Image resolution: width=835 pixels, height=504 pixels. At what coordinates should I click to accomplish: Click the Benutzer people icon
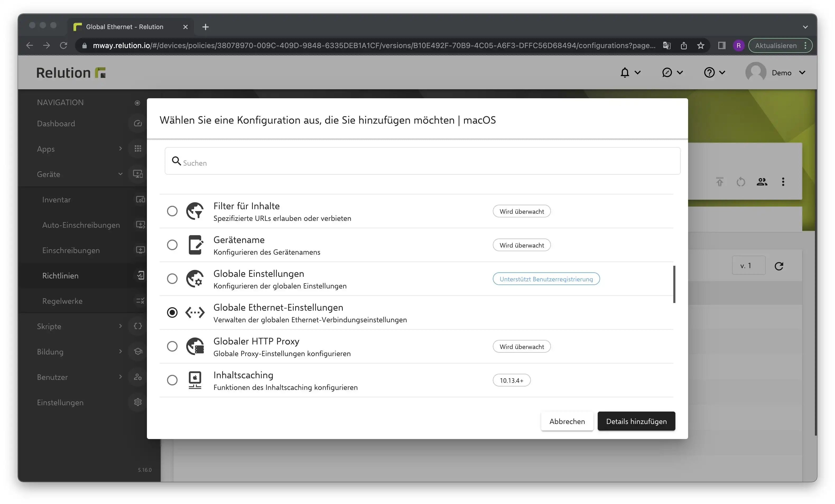[138, 377]
